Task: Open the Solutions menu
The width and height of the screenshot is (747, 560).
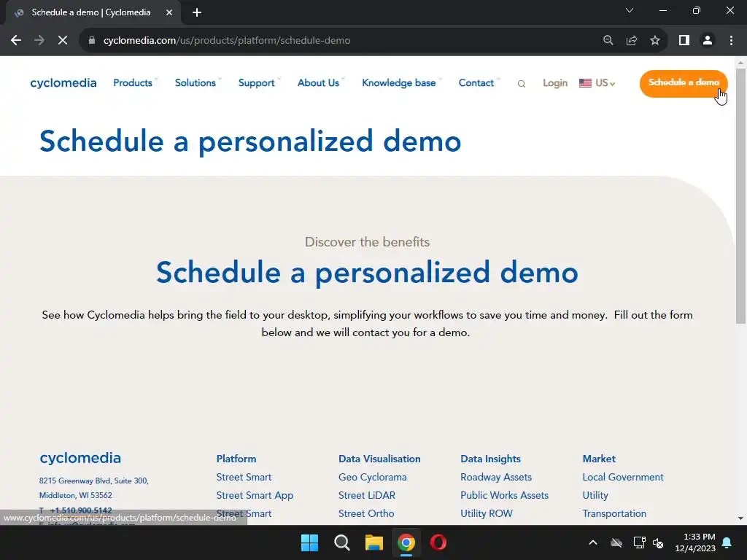Action: point(196,83)
